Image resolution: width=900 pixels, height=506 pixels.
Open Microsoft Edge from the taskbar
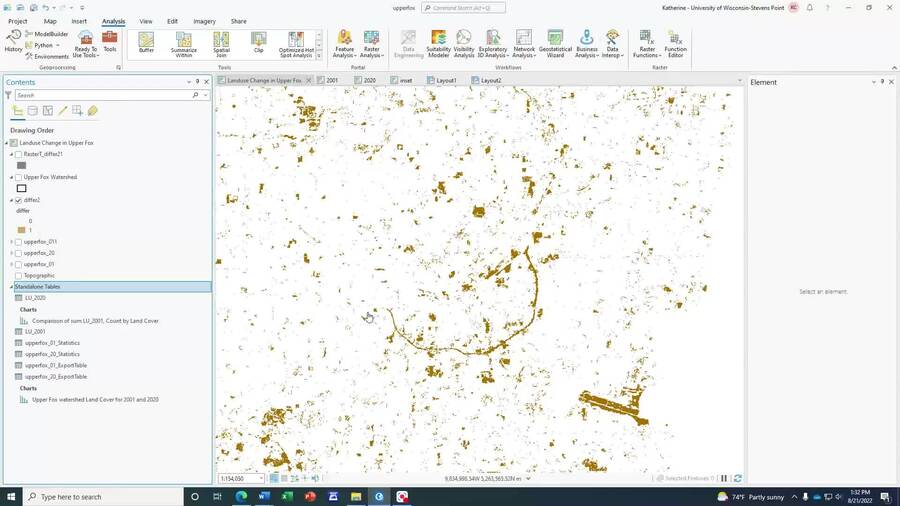tap(241, 496)
